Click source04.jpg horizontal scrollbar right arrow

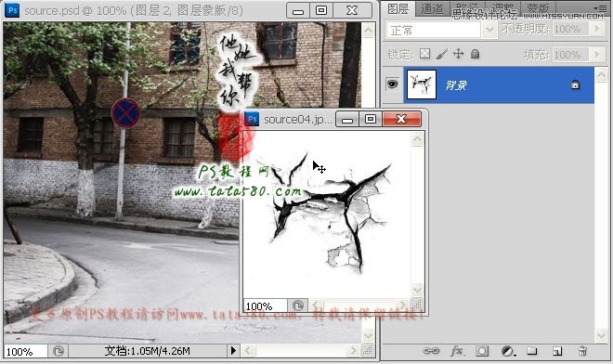(402, 305)
